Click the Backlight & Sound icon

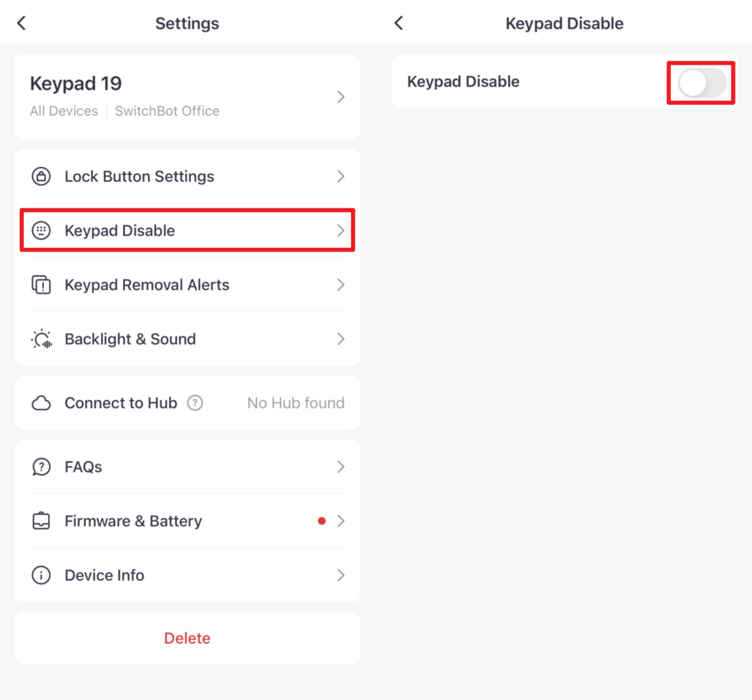[41, 339]
